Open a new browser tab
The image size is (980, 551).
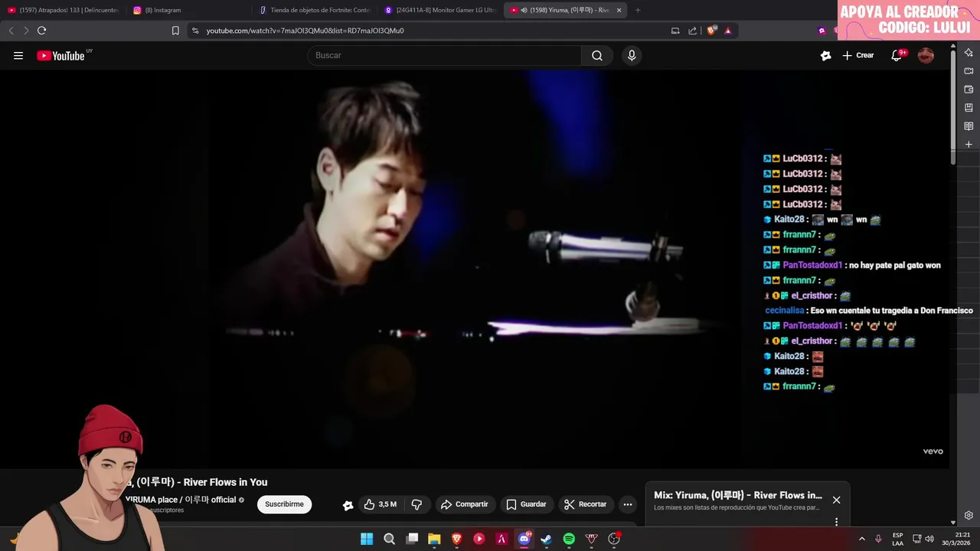point(638,10)
